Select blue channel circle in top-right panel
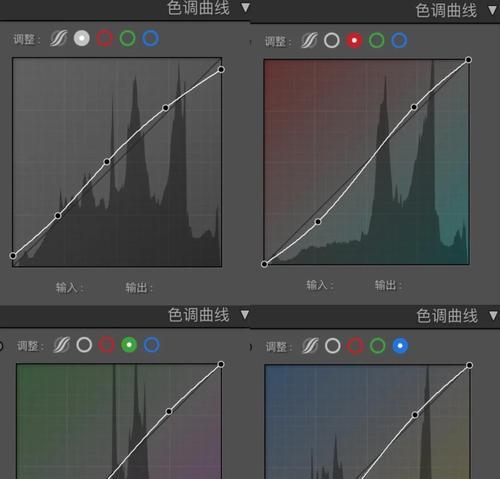 399,41
